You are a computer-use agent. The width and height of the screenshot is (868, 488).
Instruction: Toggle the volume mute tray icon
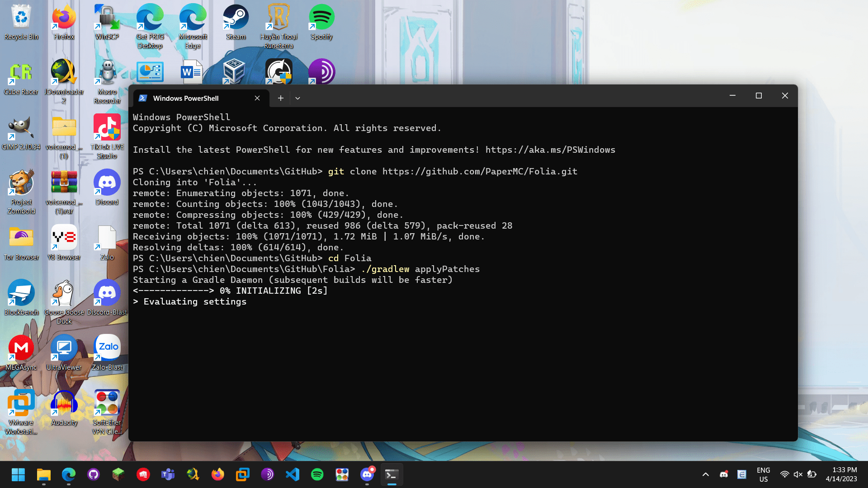point(798,474)
